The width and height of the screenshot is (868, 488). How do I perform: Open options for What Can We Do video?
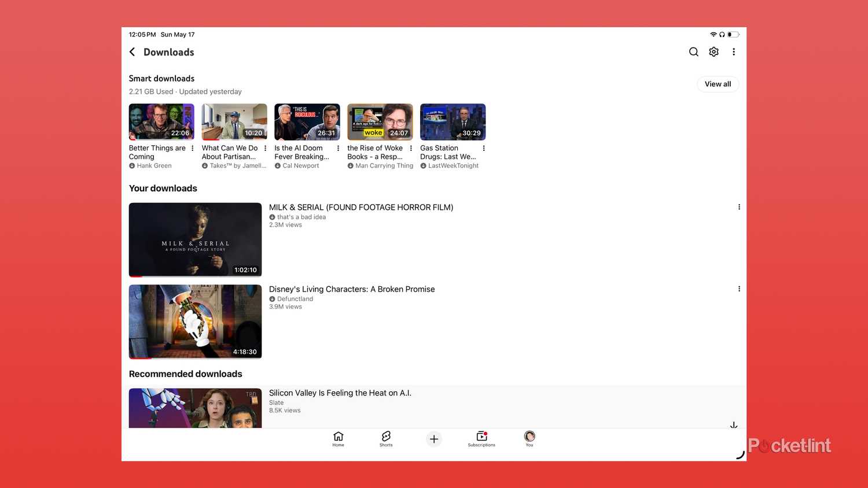click(266, 149)
